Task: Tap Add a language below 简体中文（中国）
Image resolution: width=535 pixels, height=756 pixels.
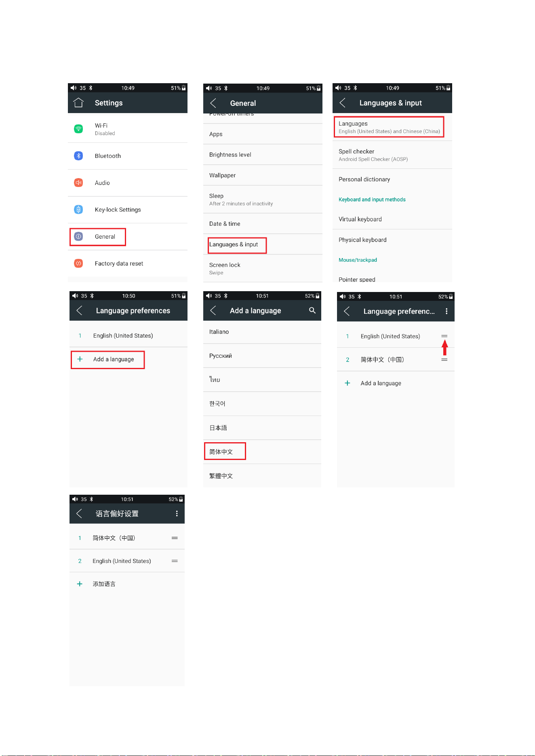Action: click(396, 383)
